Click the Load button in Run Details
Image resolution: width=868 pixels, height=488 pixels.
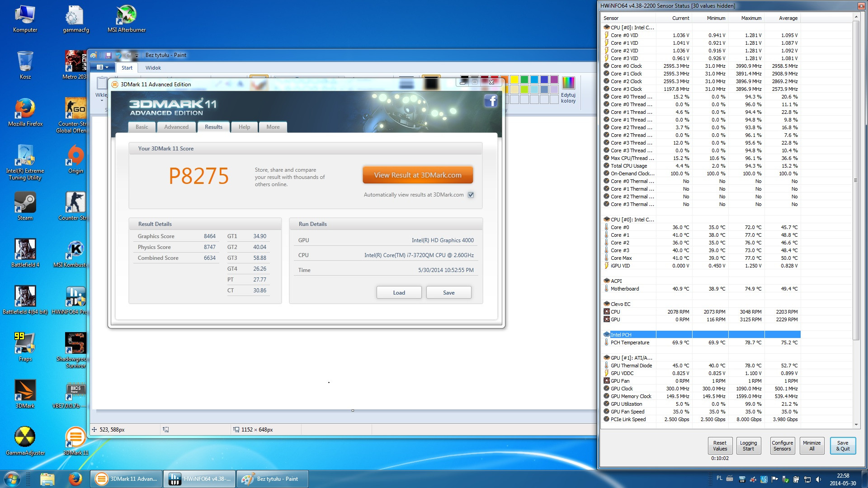click(x=399, y=293)
